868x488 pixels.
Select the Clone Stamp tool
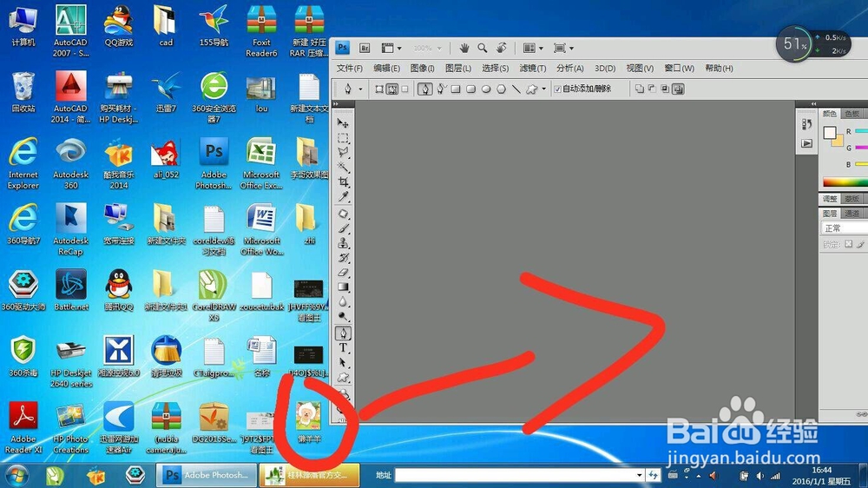click(x=343, y=243)
